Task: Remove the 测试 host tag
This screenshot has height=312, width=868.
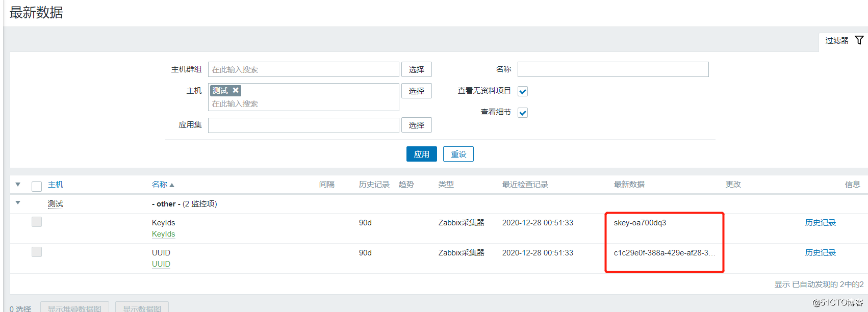Action: click(236, 90)
